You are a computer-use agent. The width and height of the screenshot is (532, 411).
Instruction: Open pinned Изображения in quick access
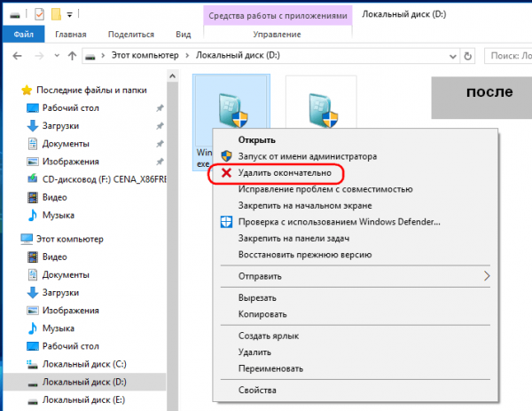(x=71, y=162)
